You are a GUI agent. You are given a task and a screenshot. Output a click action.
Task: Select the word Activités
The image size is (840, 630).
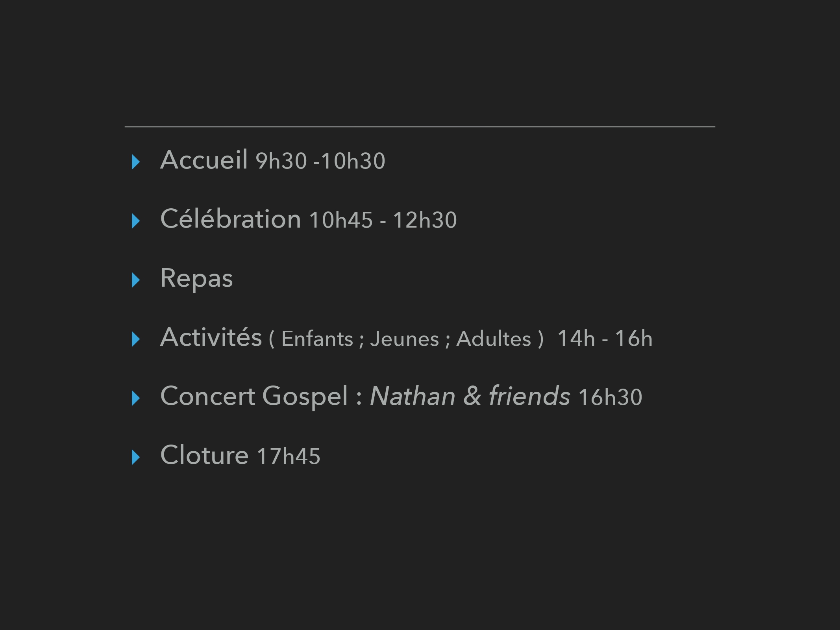click(211, 337)
